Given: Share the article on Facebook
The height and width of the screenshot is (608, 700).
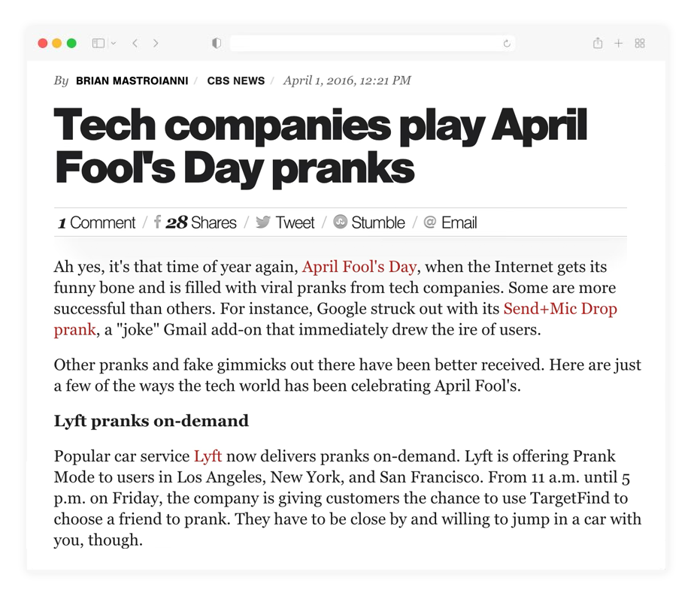Looking at the screenshot, I should point(157,222).
